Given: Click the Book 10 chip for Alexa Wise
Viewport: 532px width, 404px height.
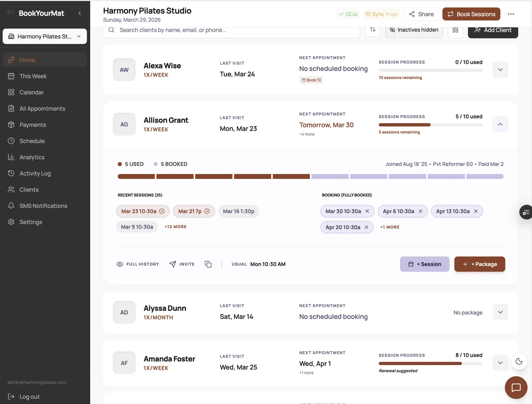Looking at the screenshot, I should click(311, 80).
